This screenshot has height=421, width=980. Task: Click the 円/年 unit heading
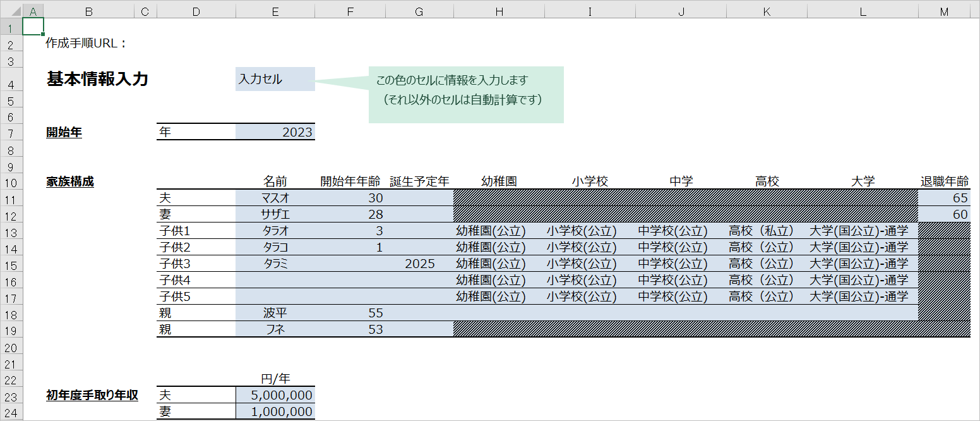(275, 379)
